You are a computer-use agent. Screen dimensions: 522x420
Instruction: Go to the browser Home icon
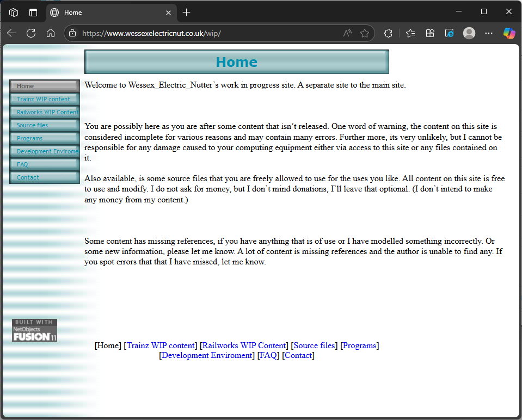pos(51,33)
